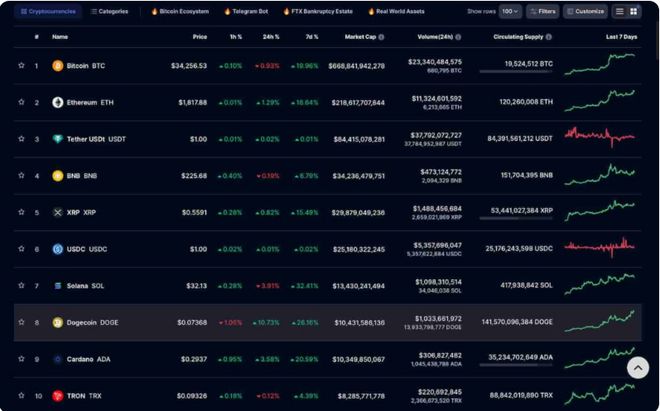Toggle the Tether USDt watchlist star
The height and width of the screenshot is (411, 660).
coord(21,139)
